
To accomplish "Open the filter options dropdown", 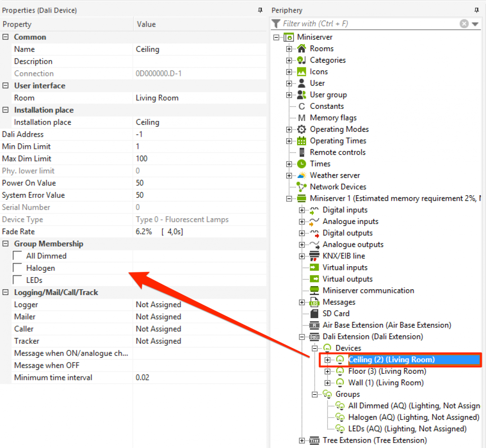I will (475, 23).
